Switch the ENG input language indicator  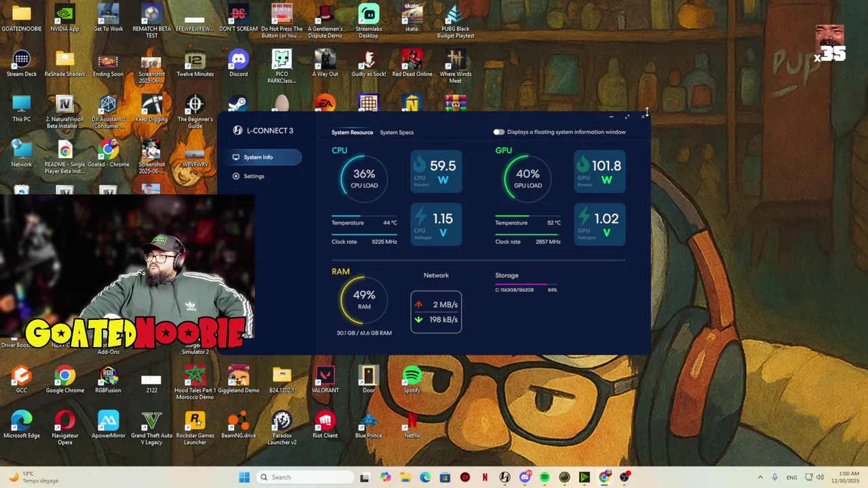click(x=791, y=477)
